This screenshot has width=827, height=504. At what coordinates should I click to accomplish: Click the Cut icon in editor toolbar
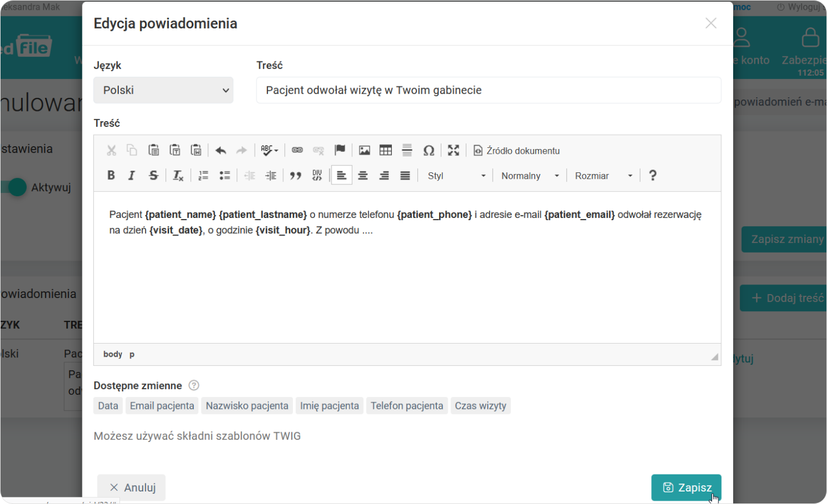point(111,150)
